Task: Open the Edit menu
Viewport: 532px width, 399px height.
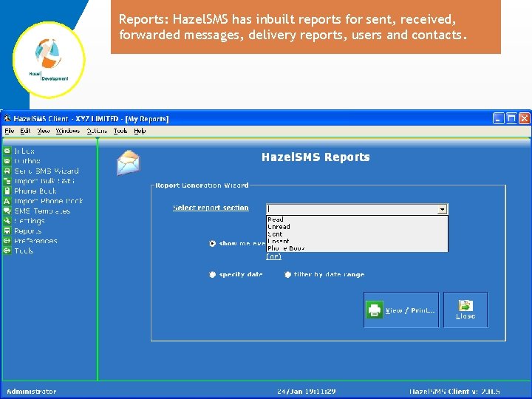Action: pos(25,131)
